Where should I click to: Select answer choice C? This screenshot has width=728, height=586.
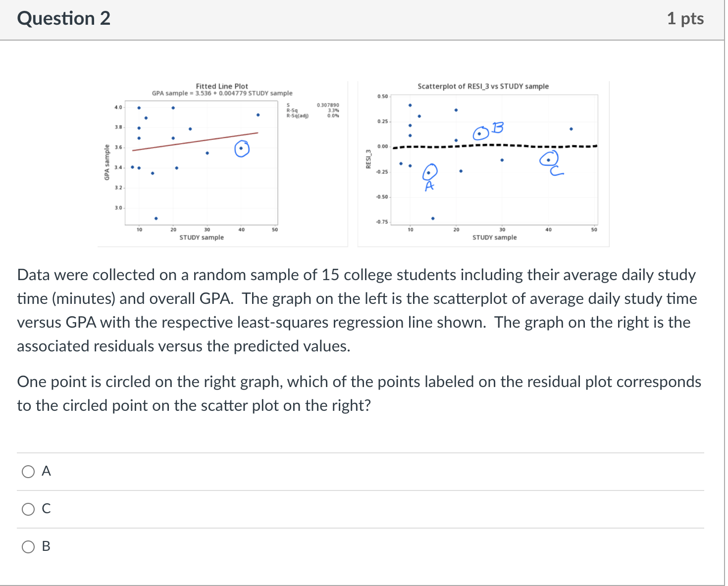click(28, 509)
